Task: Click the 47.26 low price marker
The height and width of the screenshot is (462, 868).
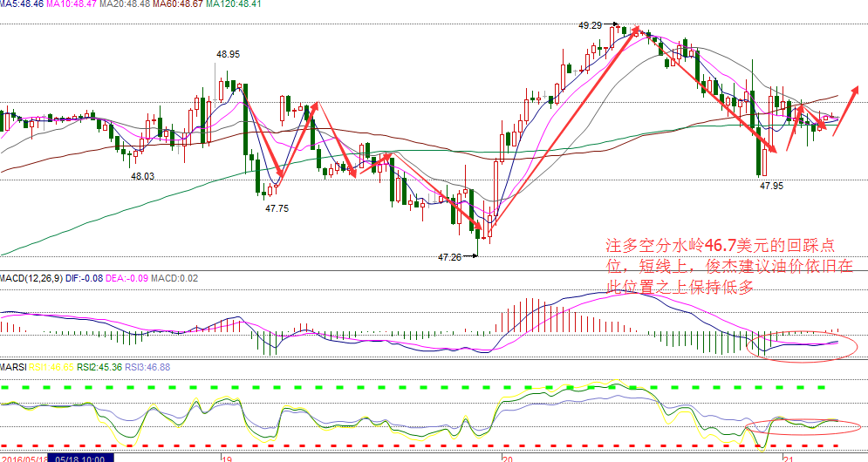Action: (449, 257)
